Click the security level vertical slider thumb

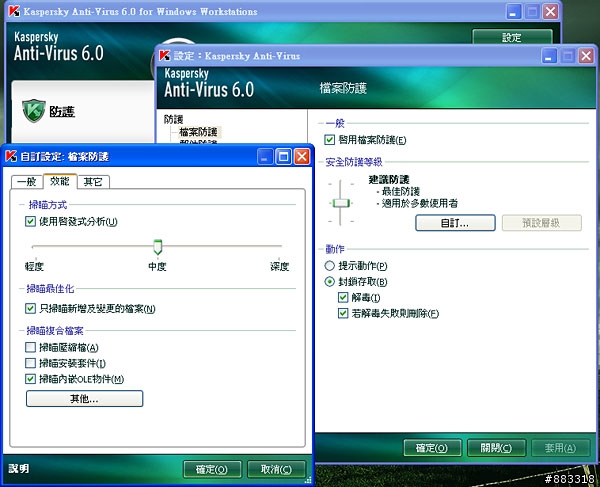pyautogui.click(x=341, y=203)
